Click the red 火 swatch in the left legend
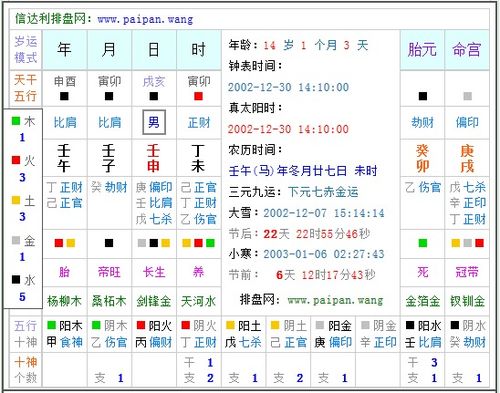This screenshot has height=393, width=500. tap(16, 160)
